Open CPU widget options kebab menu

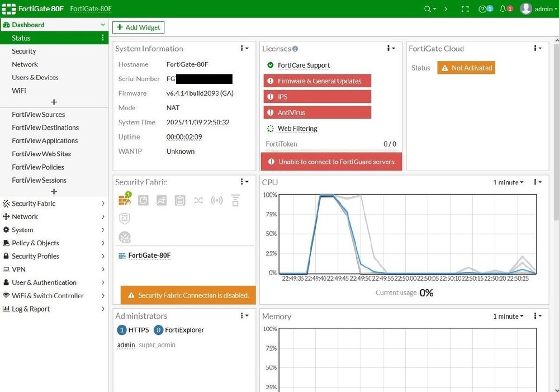pos(538,182)
